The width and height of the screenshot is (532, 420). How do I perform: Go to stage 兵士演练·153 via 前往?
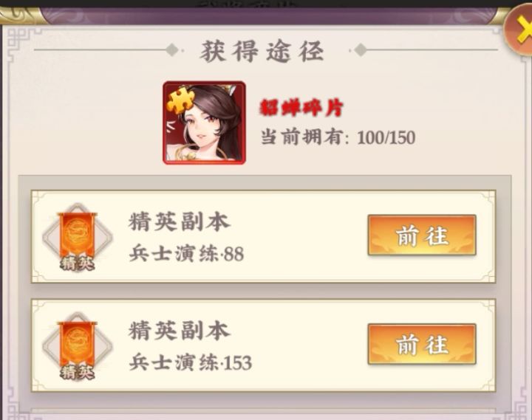click(422, 344)
